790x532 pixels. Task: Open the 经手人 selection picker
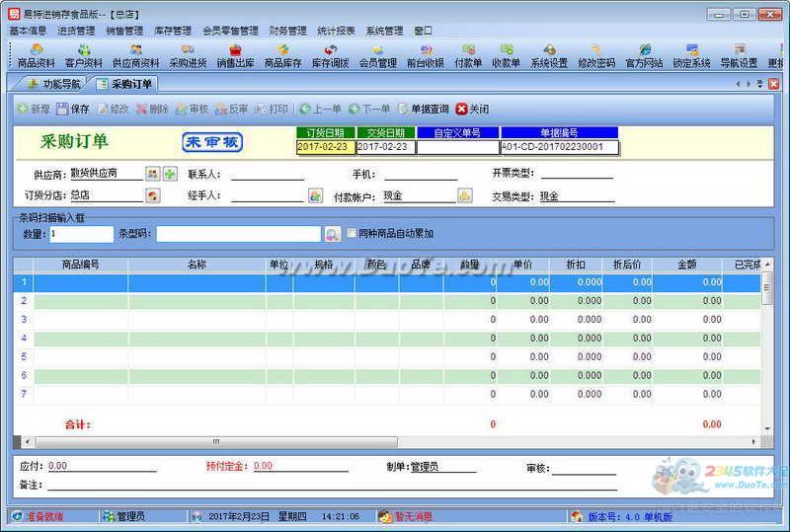click(315, 195)
